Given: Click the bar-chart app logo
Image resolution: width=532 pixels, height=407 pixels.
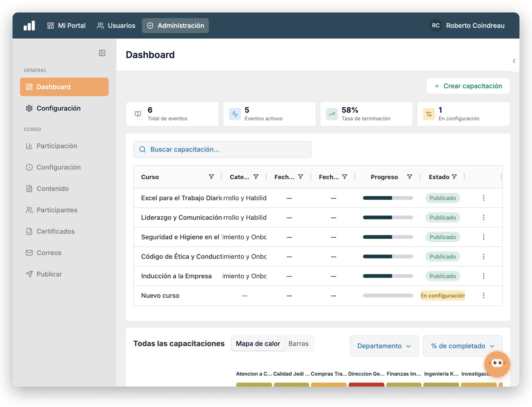Looking at the screenshot, I should [x=29, y=26].
